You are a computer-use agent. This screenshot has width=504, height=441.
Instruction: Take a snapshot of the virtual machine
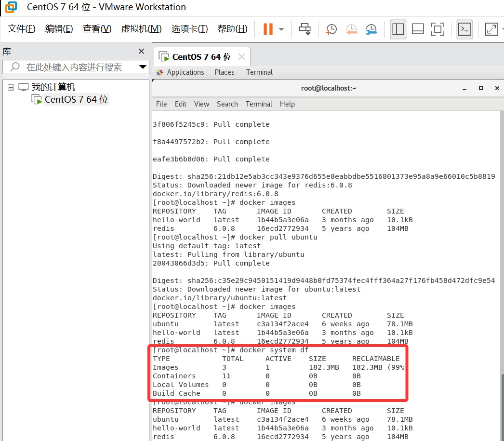coord(331,29)
